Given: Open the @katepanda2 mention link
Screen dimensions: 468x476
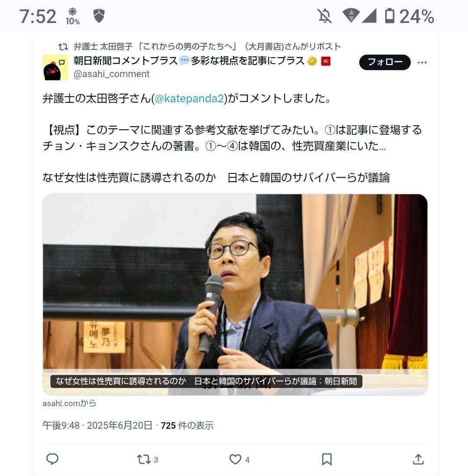Looking at the screenshot, I should [189, 98].
